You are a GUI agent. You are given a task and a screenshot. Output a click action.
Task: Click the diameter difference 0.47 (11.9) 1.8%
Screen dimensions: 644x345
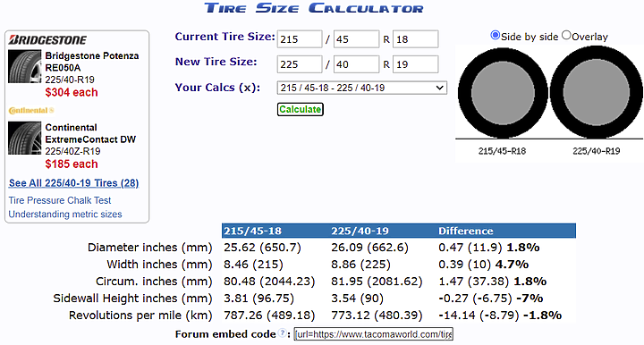pos(488,248)
